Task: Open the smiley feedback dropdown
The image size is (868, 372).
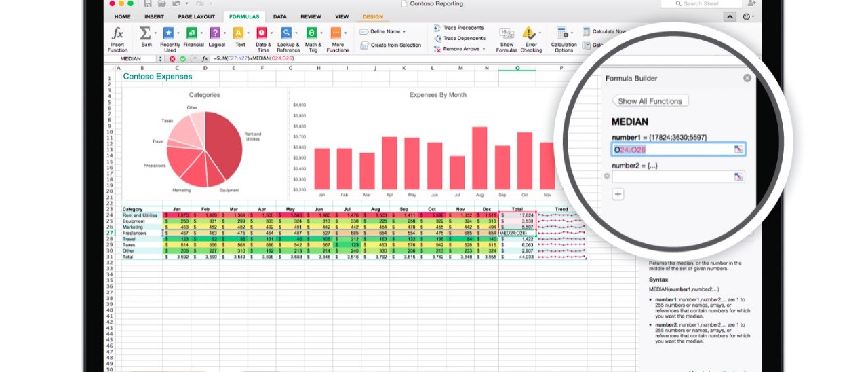Action: [749, 17]
